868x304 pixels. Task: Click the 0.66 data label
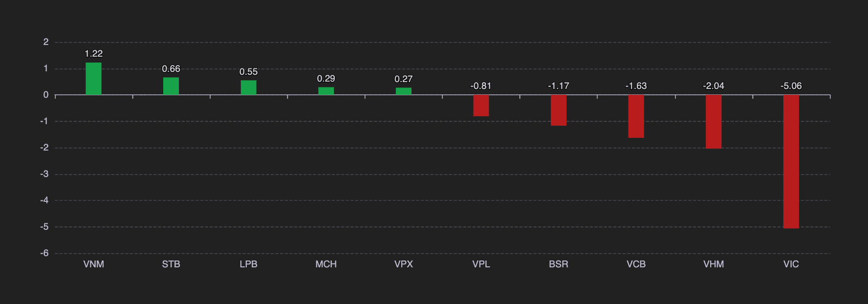(x=171, y=69)
